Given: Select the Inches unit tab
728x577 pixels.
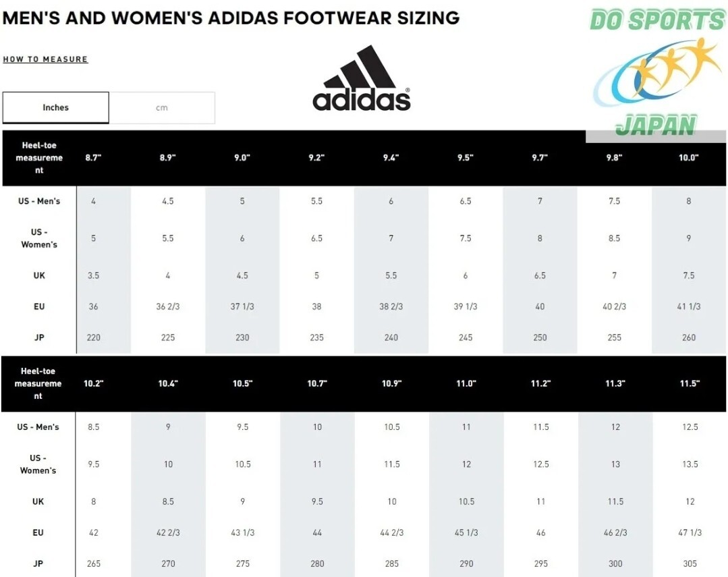Looking at the screenshot, I should 56,107.
